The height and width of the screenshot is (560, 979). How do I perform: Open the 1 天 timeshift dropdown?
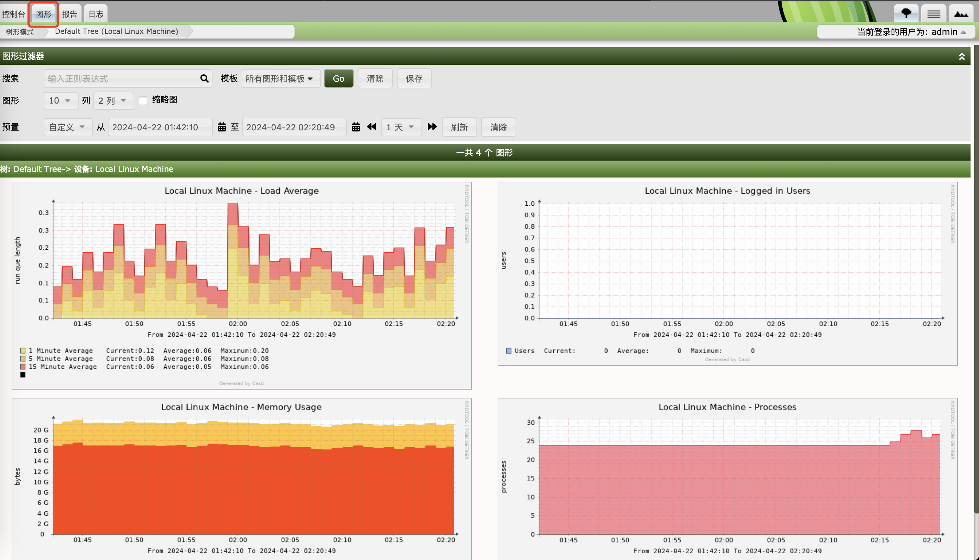coord(401,127)
